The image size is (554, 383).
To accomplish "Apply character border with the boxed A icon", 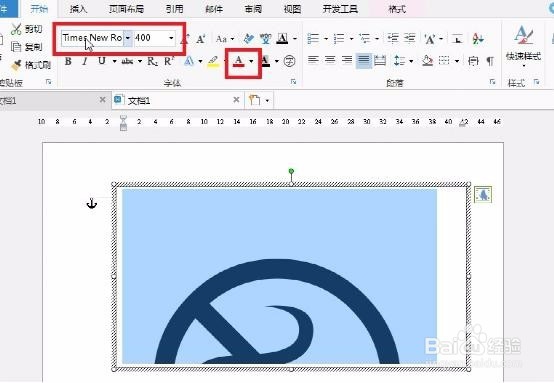I will click(x=282, y=38).
